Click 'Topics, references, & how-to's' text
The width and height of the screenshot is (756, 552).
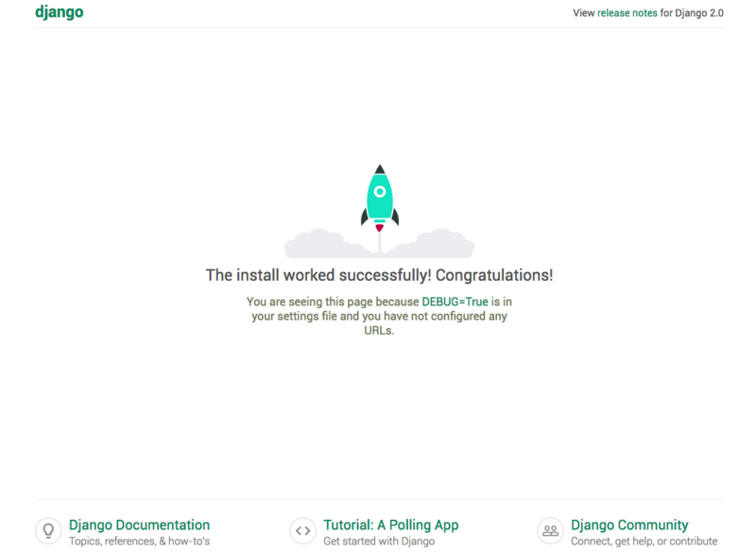pyautogui.click(x=139, y=541)
